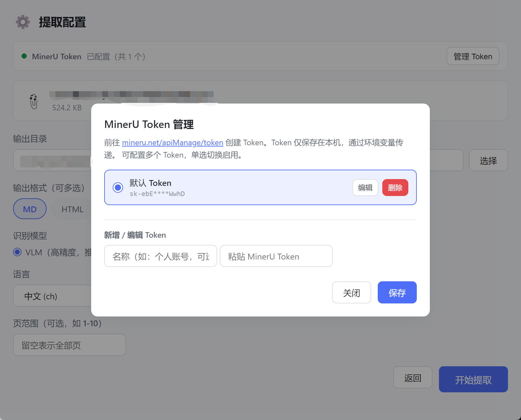The image size is (521, 420).
Task: Select the VLM recognition model radio
Action: tap(17, 252)
